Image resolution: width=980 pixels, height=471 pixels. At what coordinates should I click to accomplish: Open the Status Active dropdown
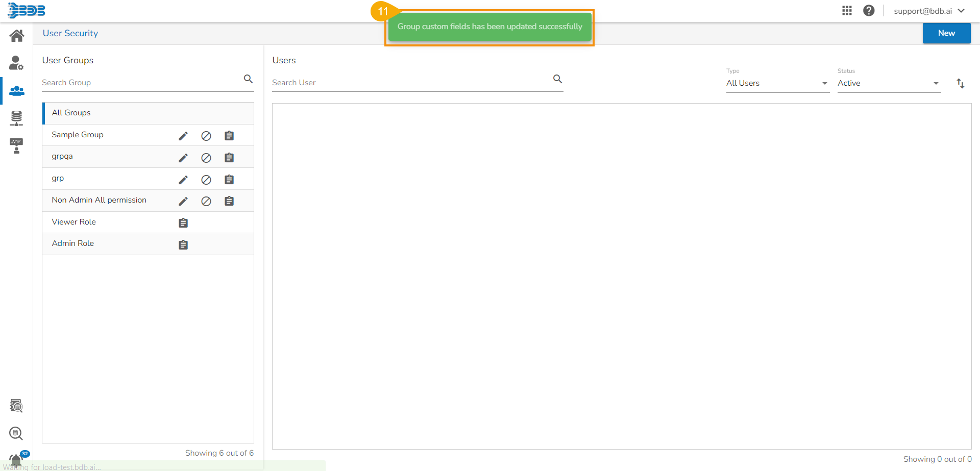coord(888,83)
